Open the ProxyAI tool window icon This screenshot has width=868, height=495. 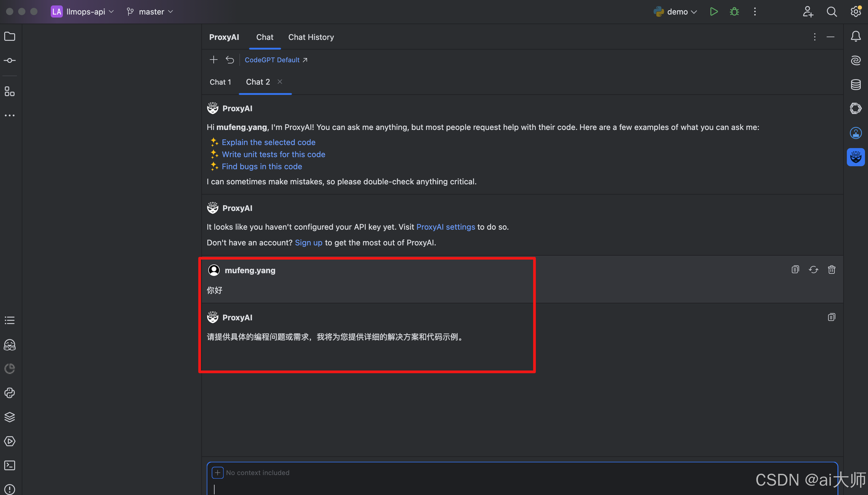pos(855,157)
